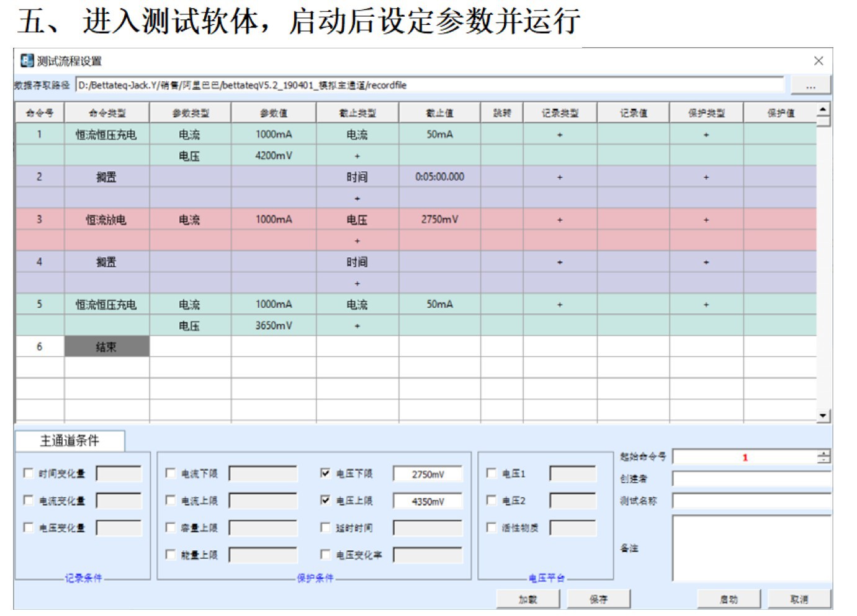857x616 pixels.
Task: Click the 启动 button
Action: point(729,599)
